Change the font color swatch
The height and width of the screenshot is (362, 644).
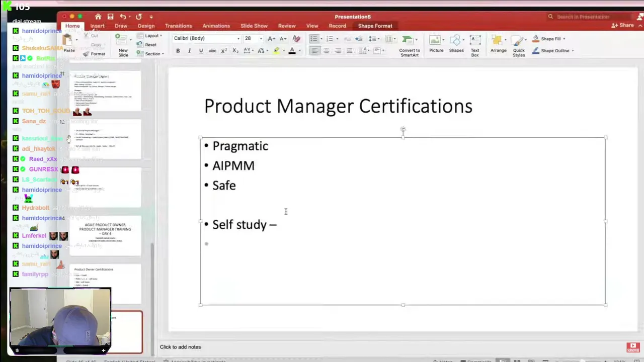292,51
